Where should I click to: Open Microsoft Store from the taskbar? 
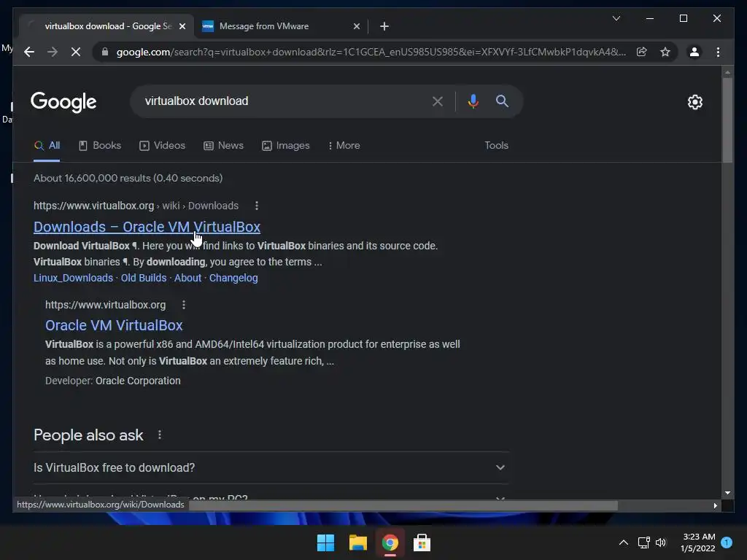tap(422, 542)
